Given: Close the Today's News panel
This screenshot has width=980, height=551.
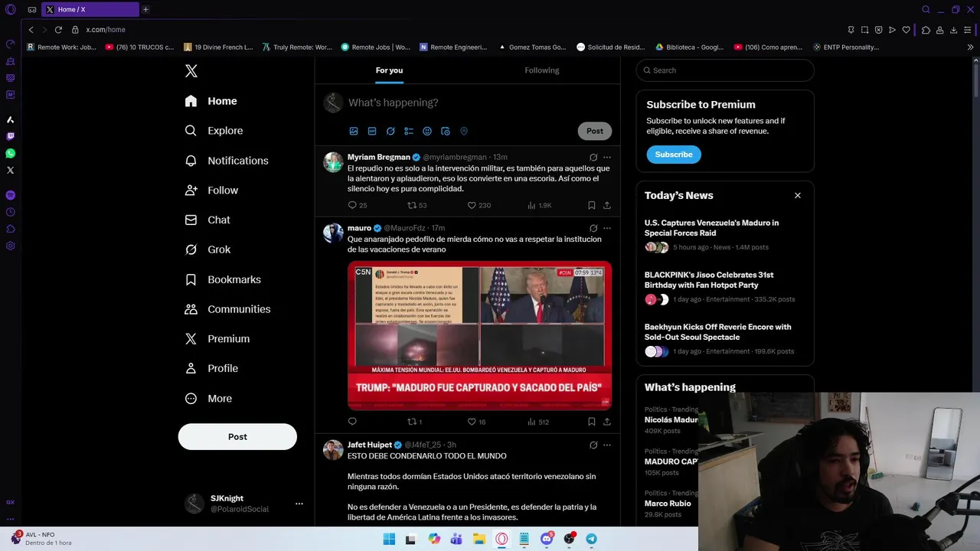Looking at the screenshot, I should click(798, 195).
